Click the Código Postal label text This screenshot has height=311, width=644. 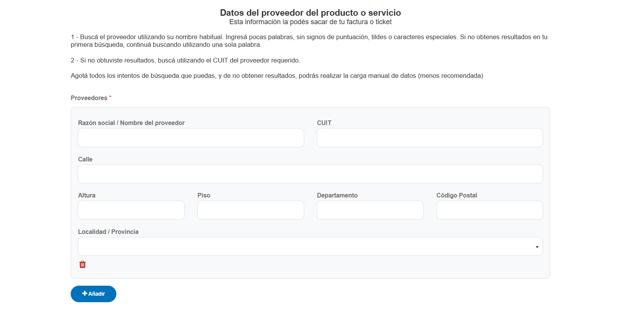(457, 195)
